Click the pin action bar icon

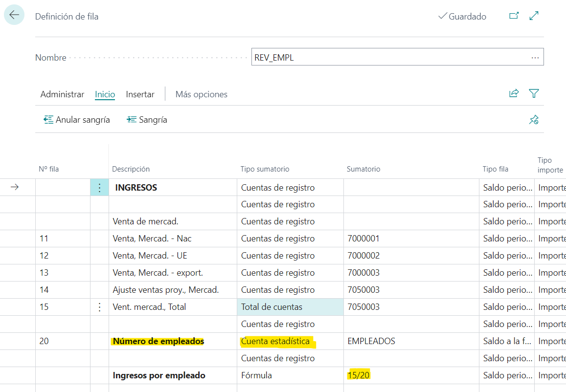click(x=534, y=120)
